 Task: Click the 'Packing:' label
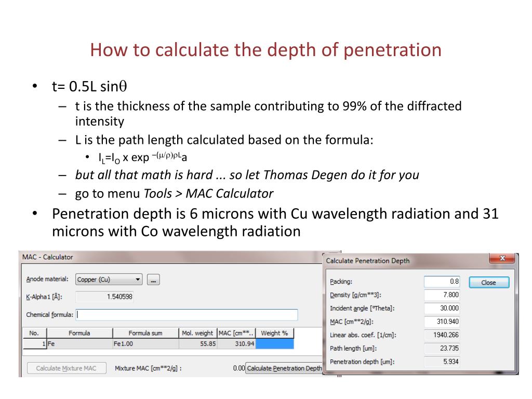tap(341, 282)
